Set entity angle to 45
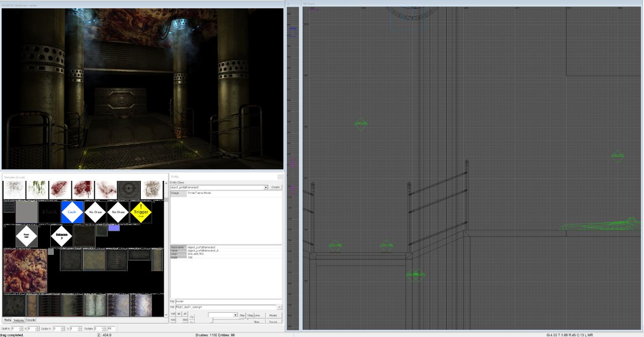The width and height of the screenshot is (644, 337). point(185,314)
